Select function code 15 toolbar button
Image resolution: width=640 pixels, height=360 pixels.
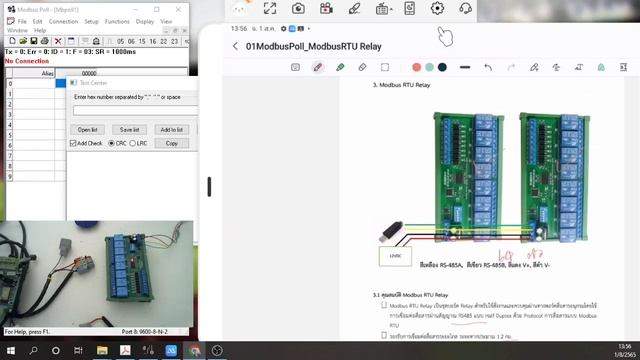[142, 41]
